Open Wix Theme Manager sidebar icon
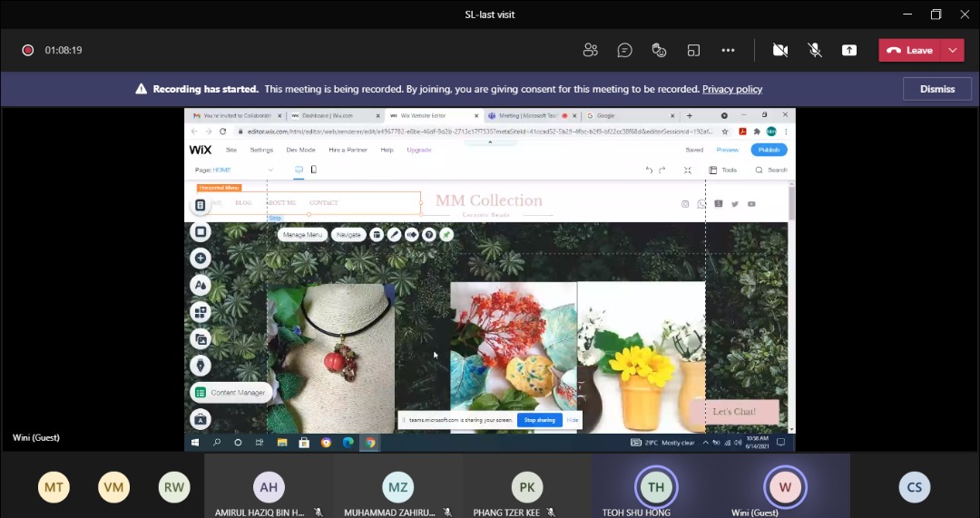Screen dimensions: 980x518 [x=200, y=285]
